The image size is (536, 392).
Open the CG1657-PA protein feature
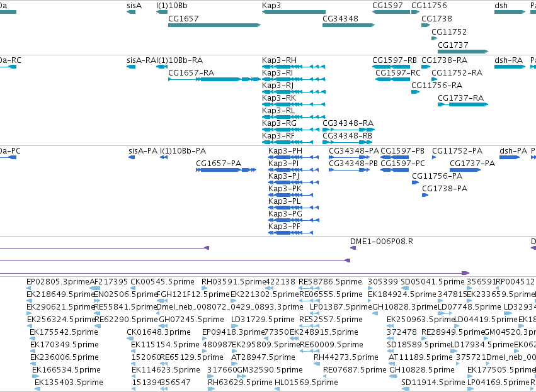[x=226, y=170]
